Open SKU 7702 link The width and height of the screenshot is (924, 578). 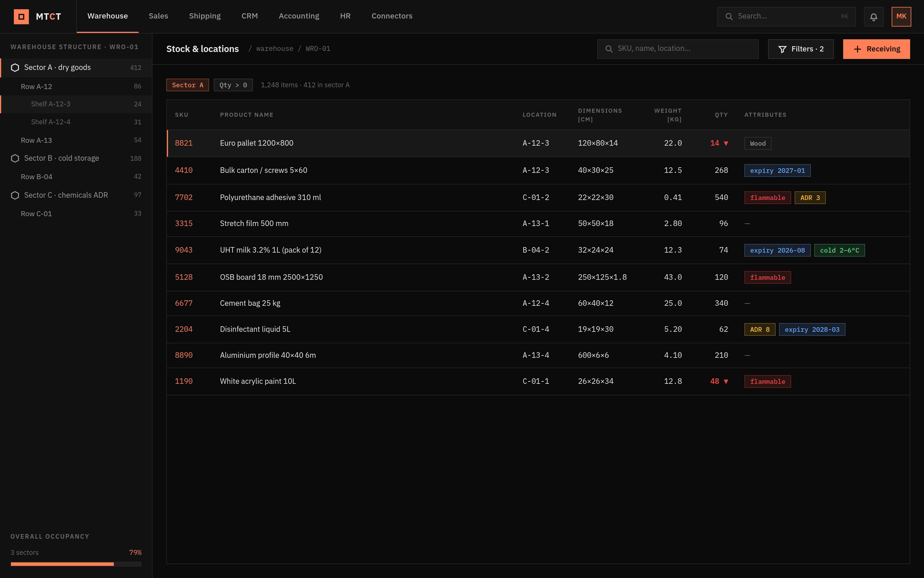click(184, 197)
